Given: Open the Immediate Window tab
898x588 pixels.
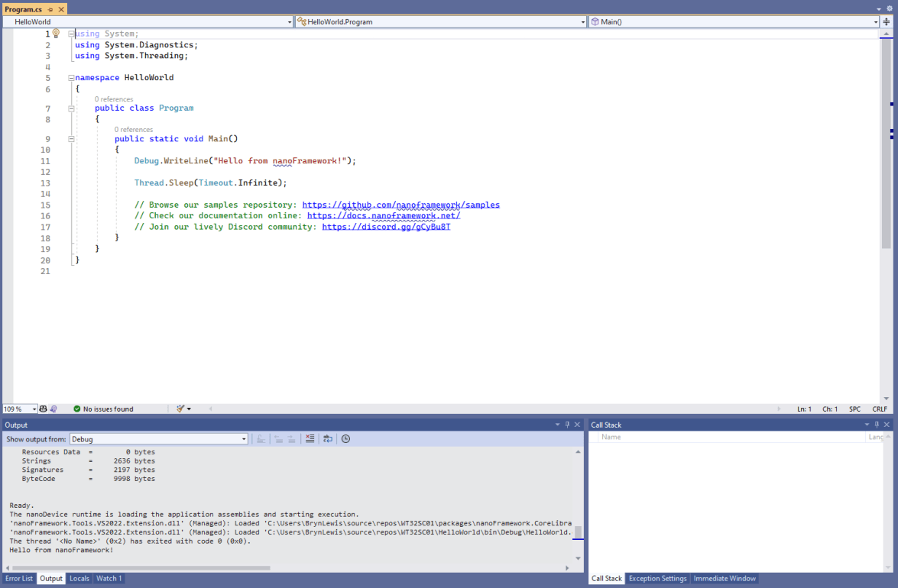Looking at the screenshot, I should click(x=725, y=579).
